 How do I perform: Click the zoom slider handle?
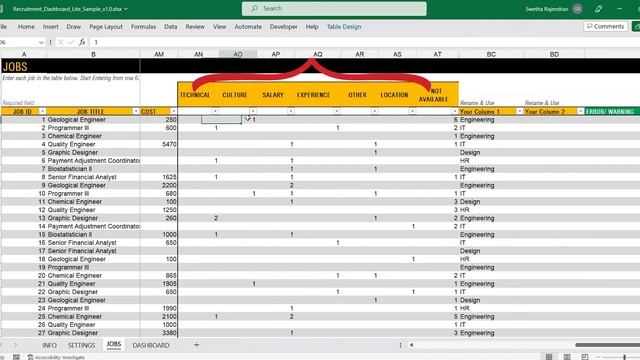pos(624,357)
